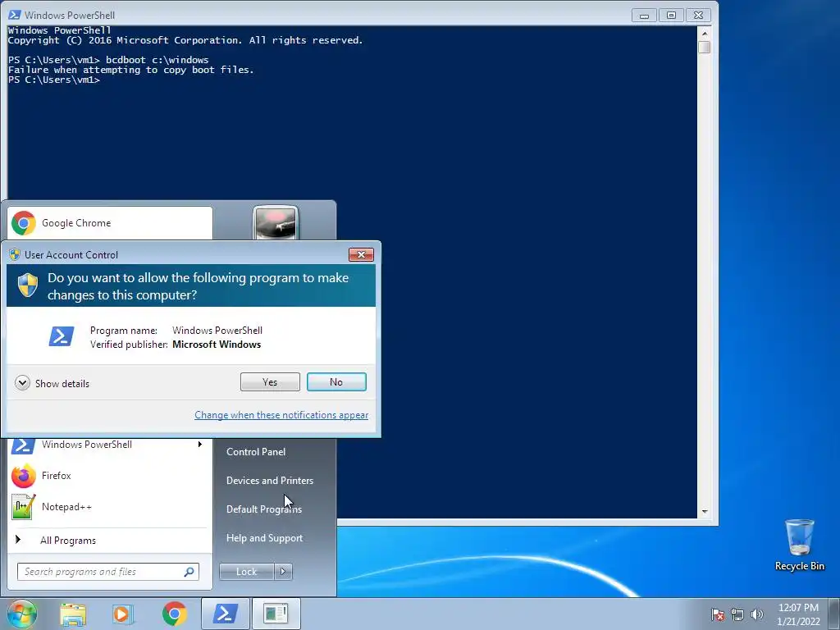Maximize the Windows PowerShell window
Viewport: 840px width, 630px height.
click(671, 15)
